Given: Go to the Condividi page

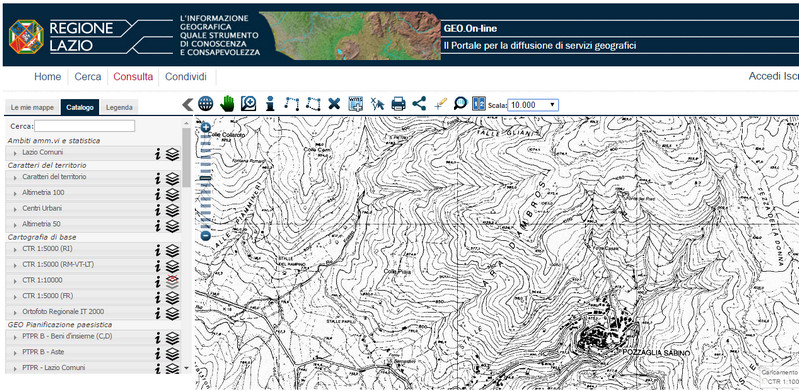Looking at the screenshot, I should [186, 77].
